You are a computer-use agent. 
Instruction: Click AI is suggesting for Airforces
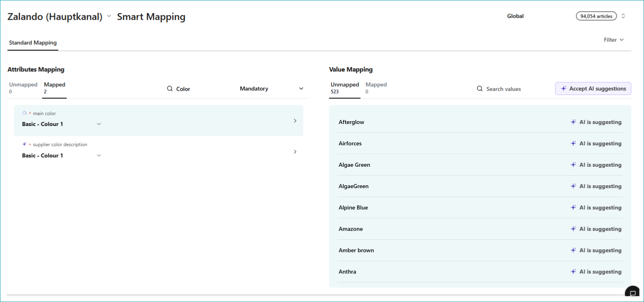tap(600, 143)
